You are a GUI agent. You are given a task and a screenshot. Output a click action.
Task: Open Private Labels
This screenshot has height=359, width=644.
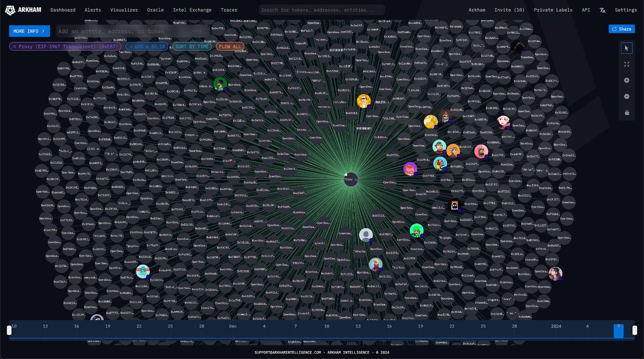[x=553, y=10]
